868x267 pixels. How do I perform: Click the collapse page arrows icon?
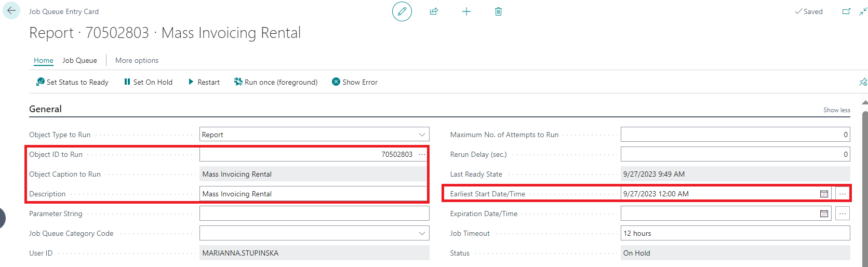coord(863,11)
